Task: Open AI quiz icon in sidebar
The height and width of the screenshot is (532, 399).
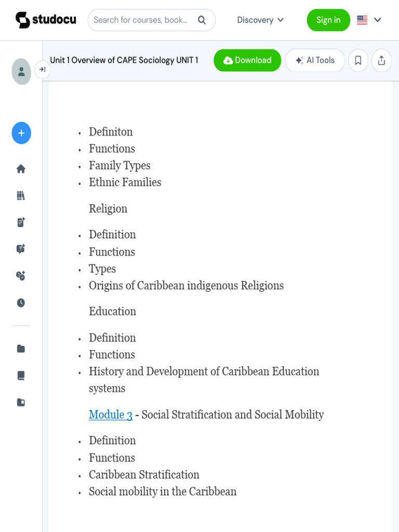Action: (x=21, y=276)
